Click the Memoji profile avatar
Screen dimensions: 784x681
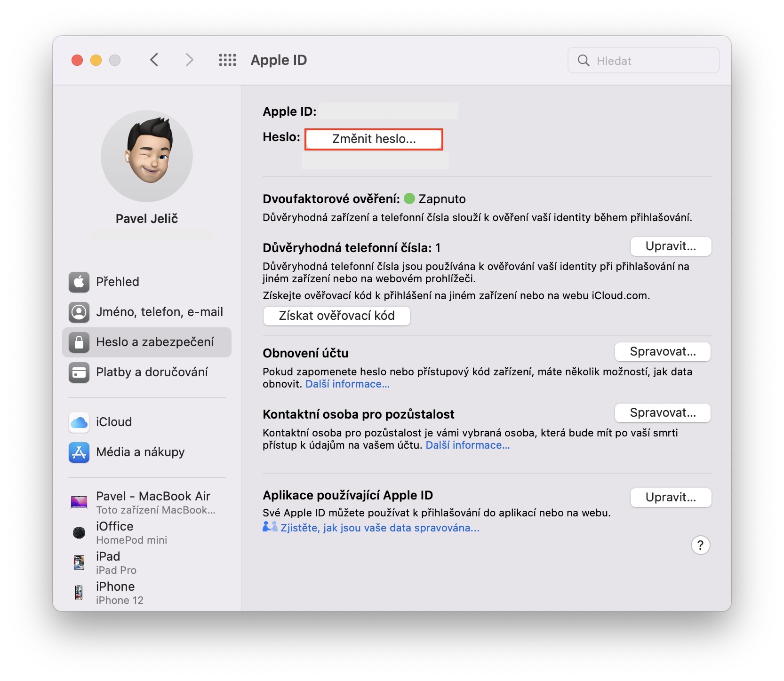point(147,156)
